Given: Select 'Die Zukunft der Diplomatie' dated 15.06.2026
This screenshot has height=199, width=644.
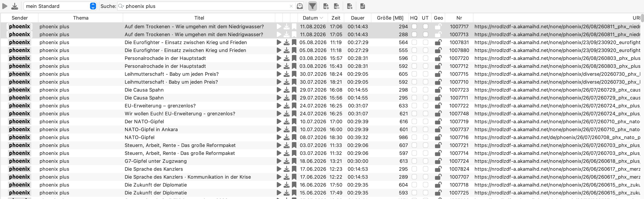Looking at the screenshot, I should (156, 193).
